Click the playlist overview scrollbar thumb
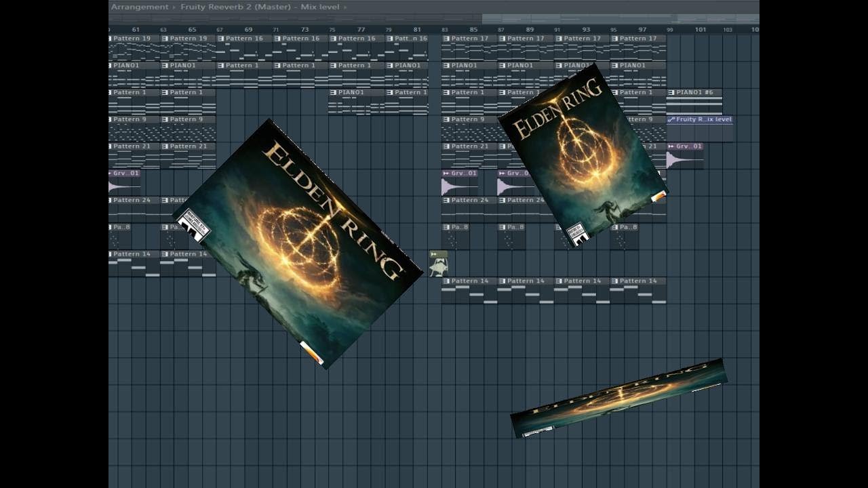Image resolution: width=868 pixels, height=488 pixels. point(620,18)
